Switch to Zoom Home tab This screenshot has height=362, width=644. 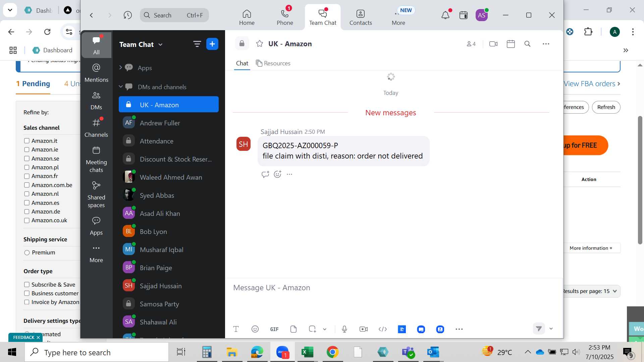247,17
